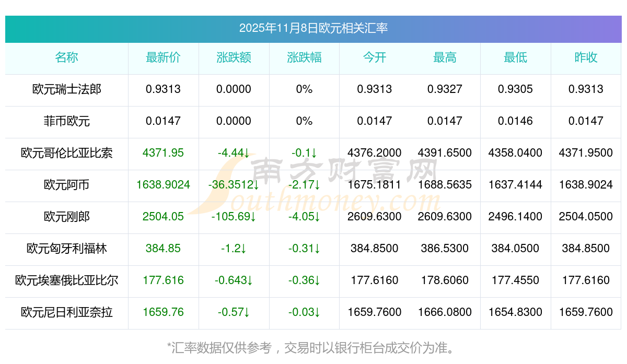Click the 欧元哥伦比亚比索 row name
Screen dimensions: 627x364
coord(66,153)
